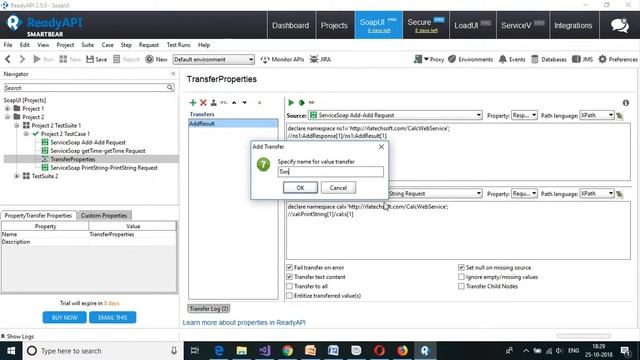This screenshot has width=640, height=360.
Task: Collapse Project 2 TestSuite 1 node
Action: (x=17, y=125)
